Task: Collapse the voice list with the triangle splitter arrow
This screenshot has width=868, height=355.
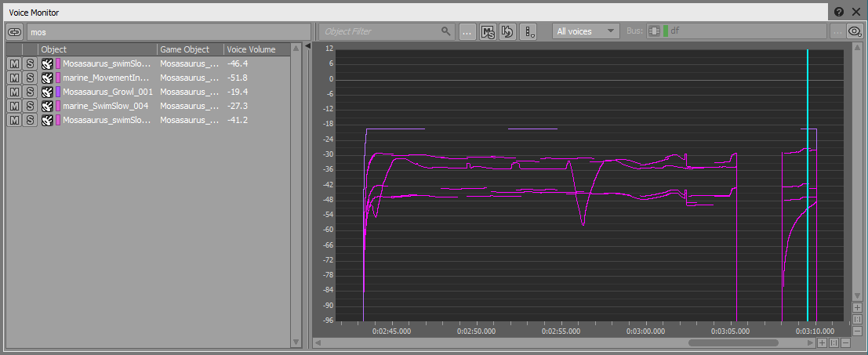Action: click(307, 46)
